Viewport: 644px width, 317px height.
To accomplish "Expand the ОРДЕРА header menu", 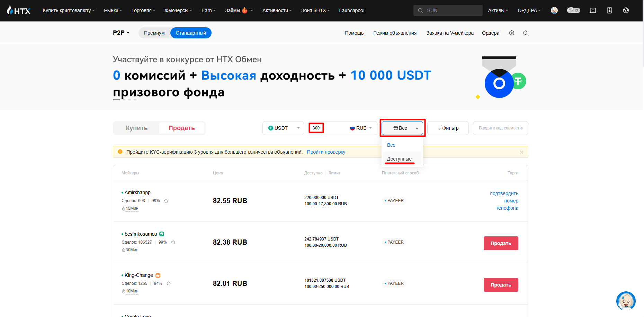I will (529, 10).
